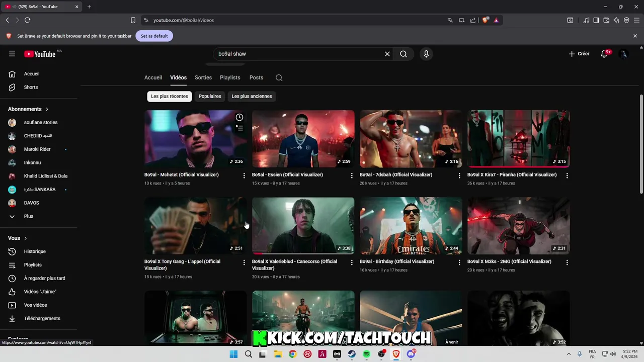Switch to Sorties tab

pos(203,77)
